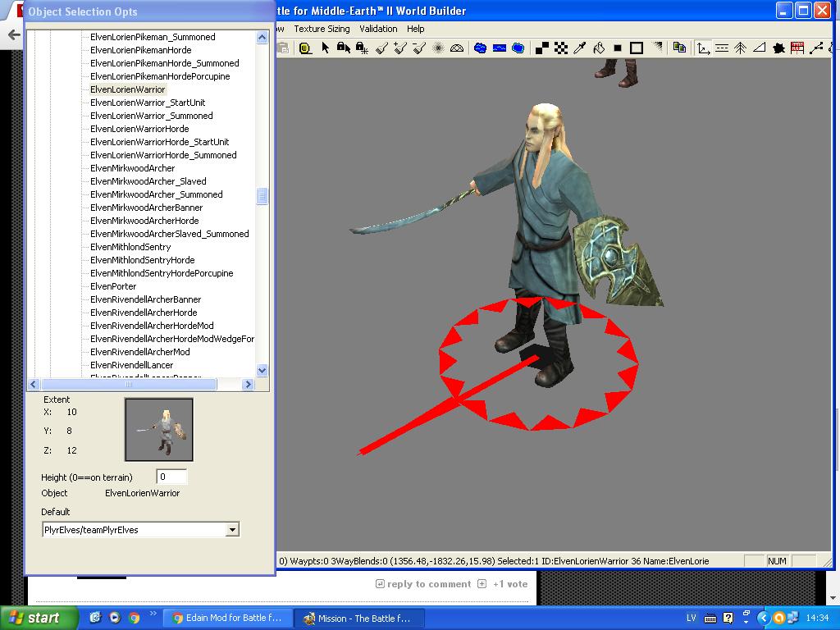Screen dimensions: 840x630
Task: Click the object list scroll-down arrow
Action: pos(262,370)
